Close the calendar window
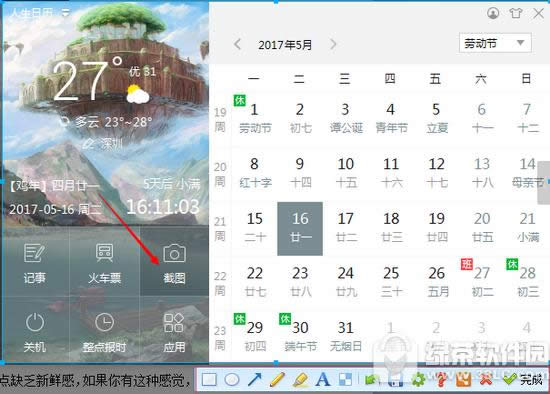 point(539,13)
